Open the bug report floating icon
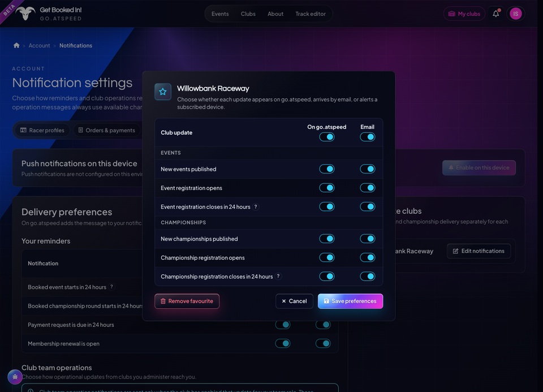Image resolution: width=543 pixels, height=392 pixels. coord(15,377)
